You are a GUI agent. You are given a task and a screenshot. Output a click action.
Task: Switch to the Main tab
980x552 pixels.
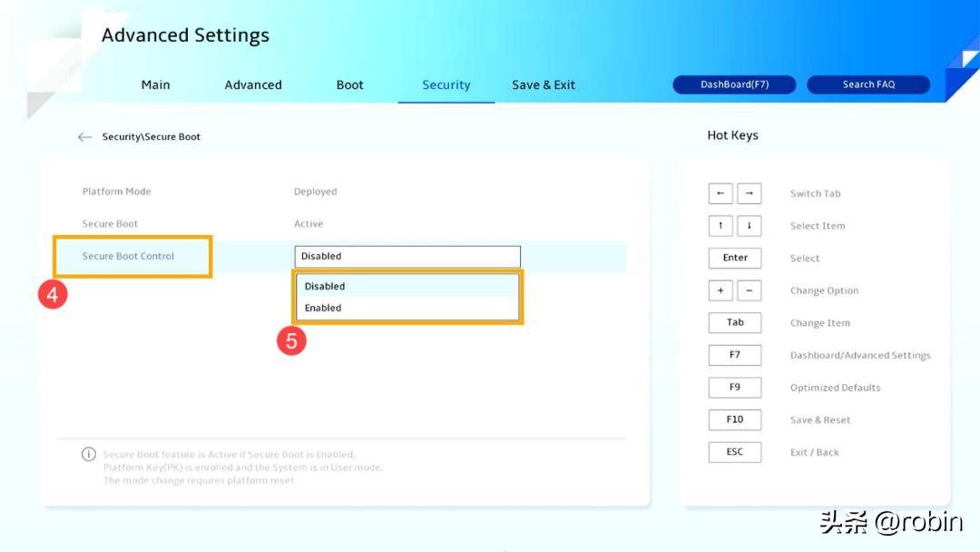click(155, 84)
